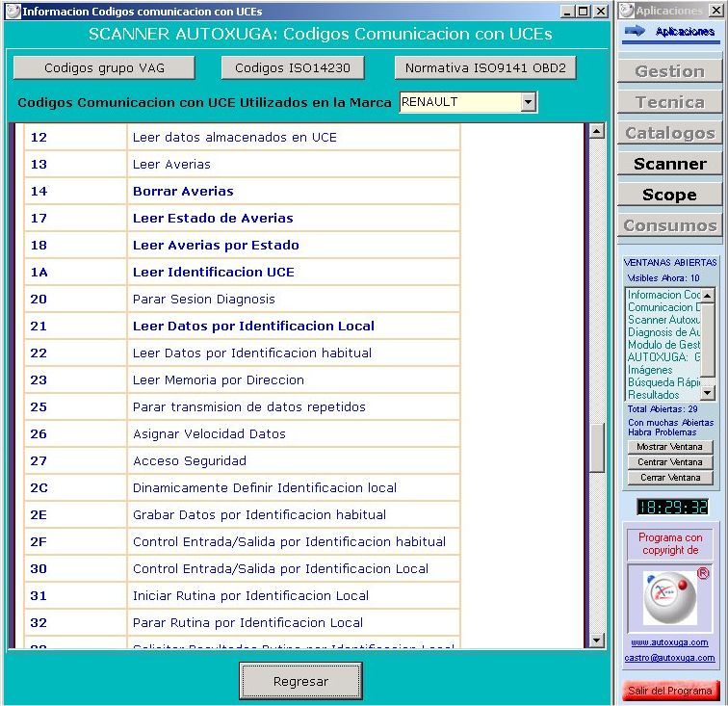Image resolution: width=728 pixels, height=706 pixels.
Task: Select 'Búsqueda Rápi' in open windows list
Action: 663,382
